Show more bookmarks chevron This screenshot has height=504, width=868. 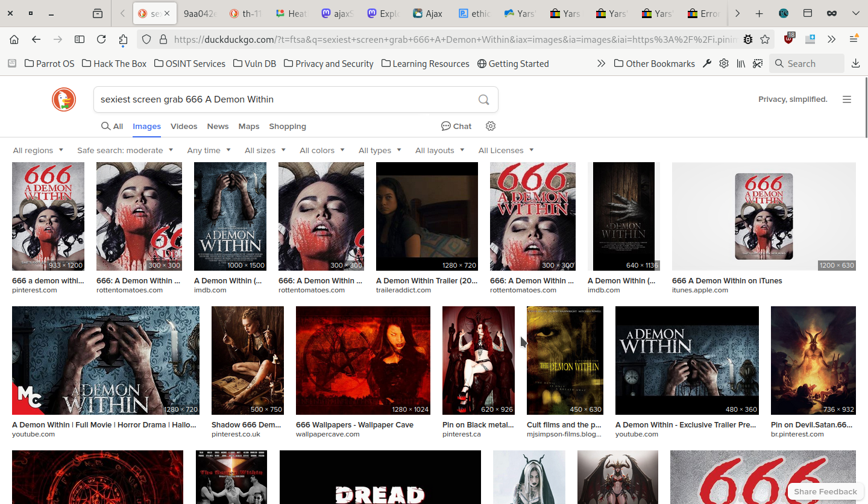601,63
